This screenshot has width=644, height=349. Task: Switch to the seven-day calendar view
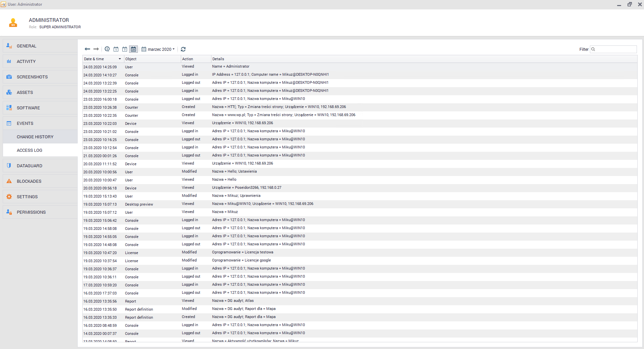coord(125,49)
